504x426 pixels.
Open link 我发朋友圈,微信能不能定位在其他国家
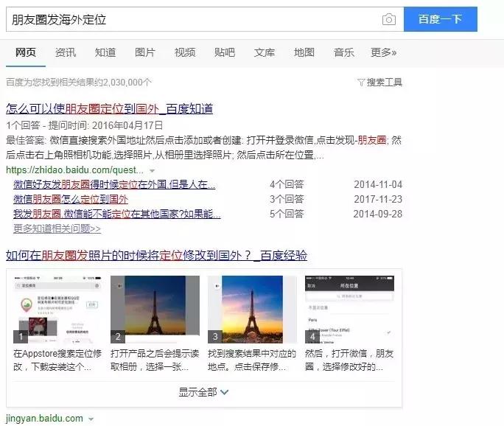tap(117, 214)
